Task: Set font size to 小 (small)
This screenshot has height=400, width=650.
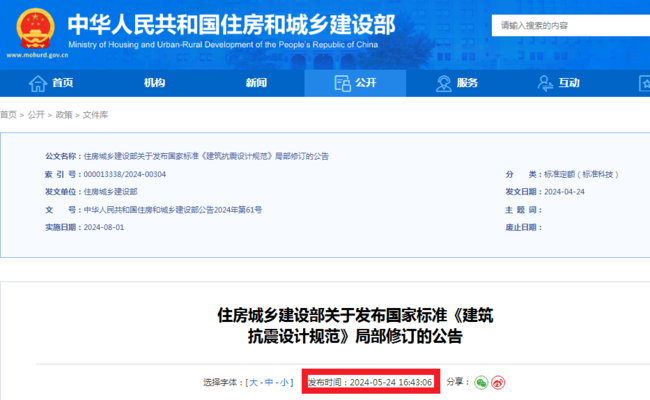Action: pos(284,382)
